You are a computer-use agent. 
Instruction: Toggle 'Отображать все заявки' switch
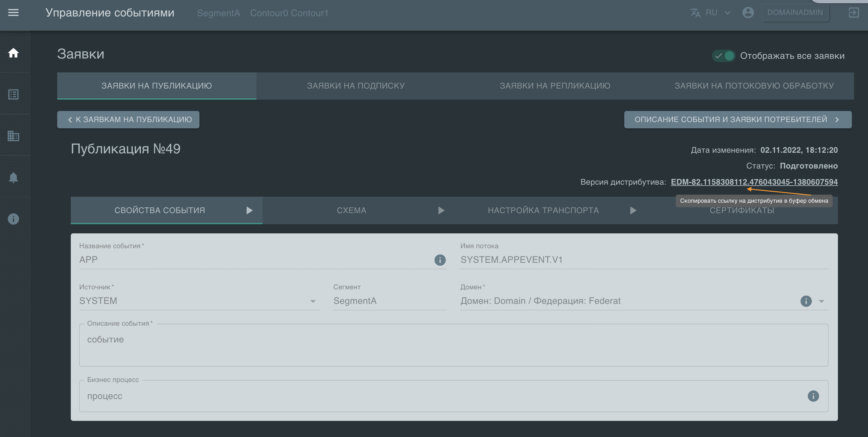(x=723, y=56)
